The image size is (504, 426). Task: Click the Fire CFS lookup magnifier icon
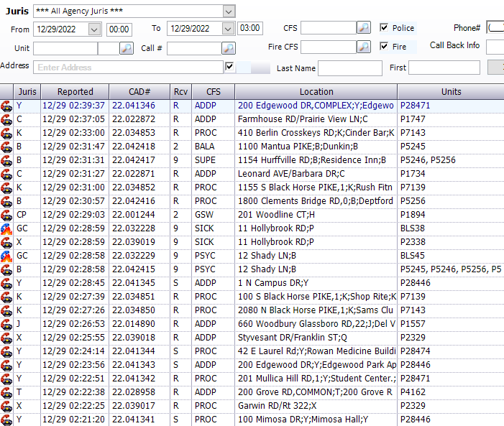tap(364, 47)
